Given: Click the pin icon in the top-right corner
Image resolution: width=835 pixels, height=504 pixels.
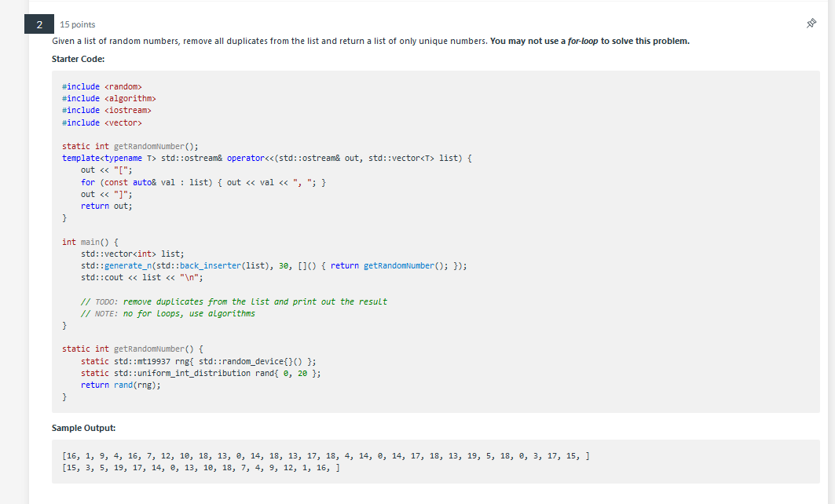Looking at the screenshot, I should click(811, 24).
